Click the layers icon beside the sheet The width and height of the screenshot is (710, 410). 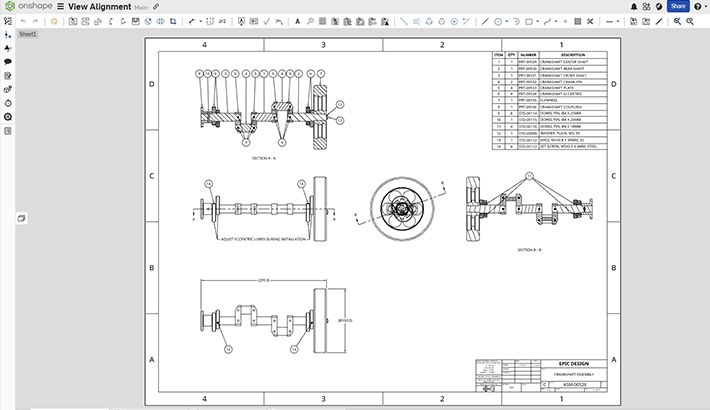tap(21, 218)
